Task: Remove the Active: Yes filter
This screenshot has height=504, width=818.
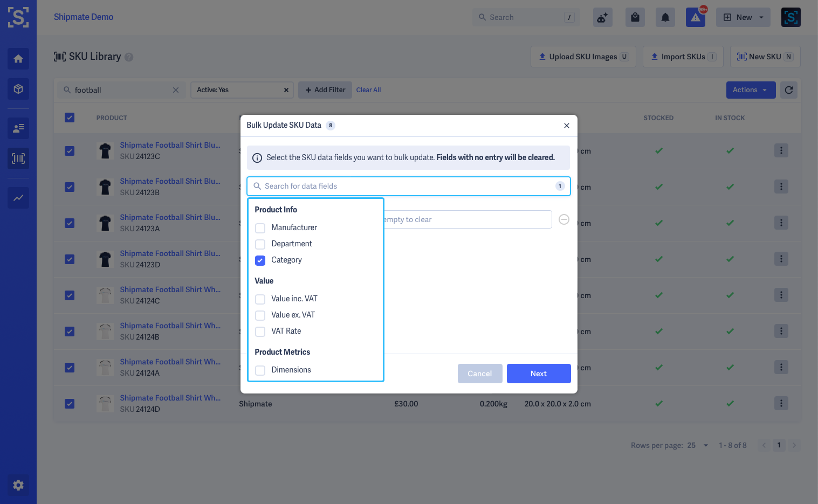Action: tap(286, 90)
